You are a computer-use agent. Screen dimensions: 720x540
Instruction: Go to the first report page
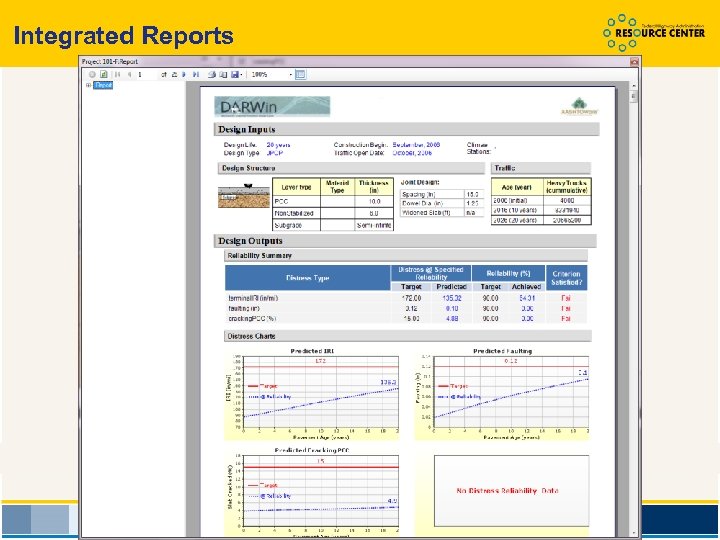click(x=118, y=74)
